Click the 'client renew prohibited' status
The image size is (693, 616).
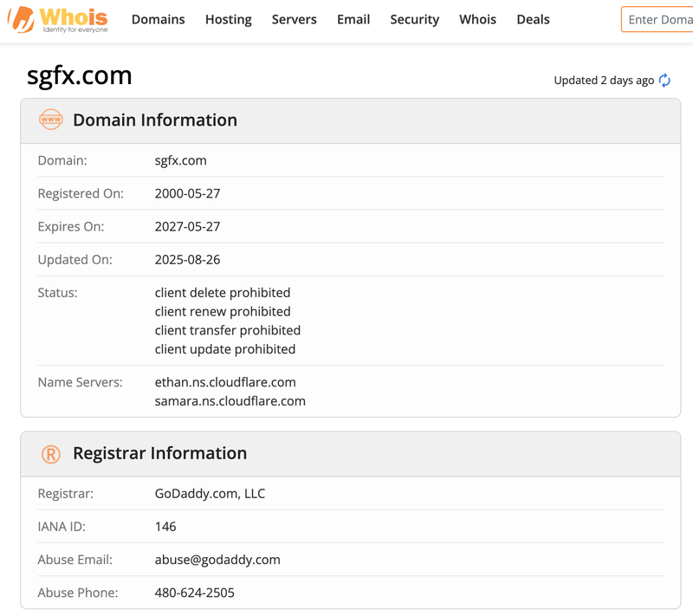[223, 312]
